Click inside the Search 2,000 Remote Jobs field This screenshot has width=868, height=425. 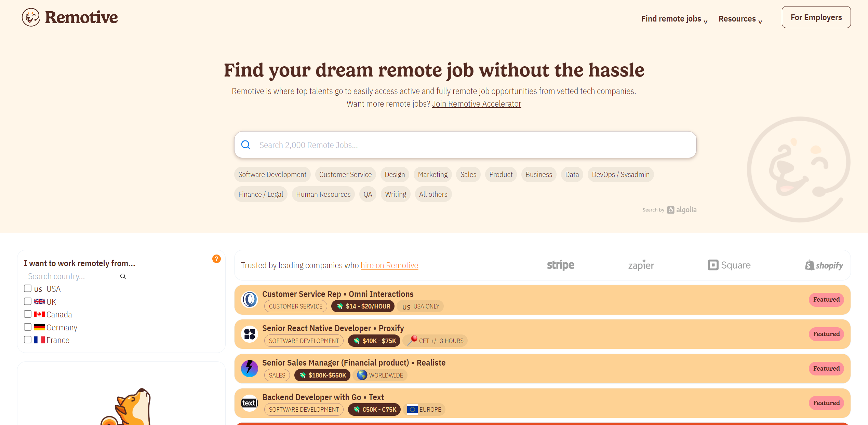tap(376, 145)
